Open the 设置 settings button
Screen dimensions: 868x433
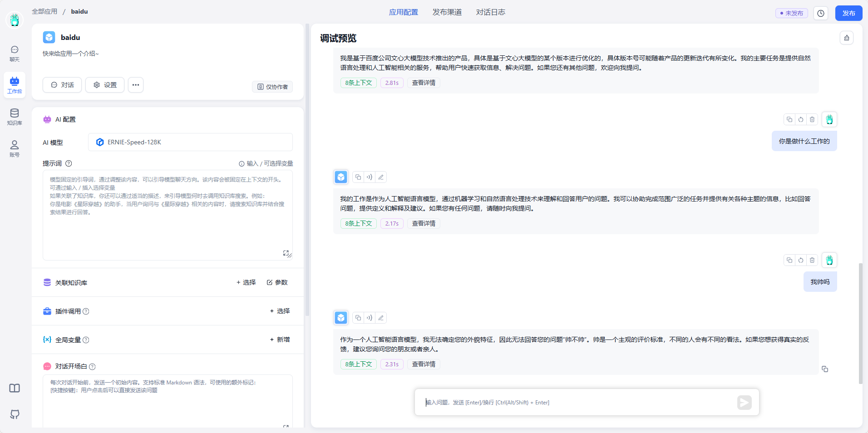[105, 85]
